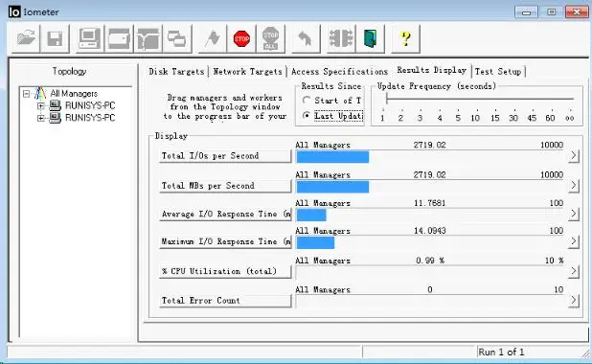
Task: Click Average I/O Response Time button
Action: 225,214
